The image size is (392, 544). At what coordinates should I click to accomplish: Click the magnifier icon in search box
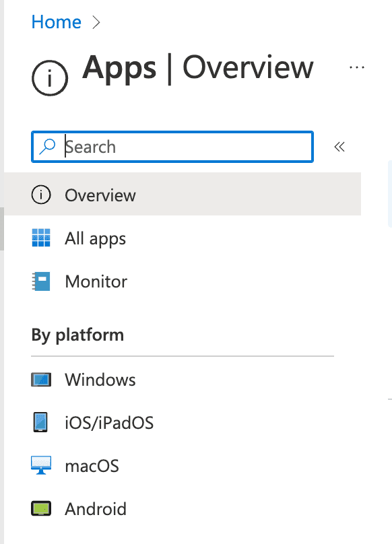coord(47,147)
